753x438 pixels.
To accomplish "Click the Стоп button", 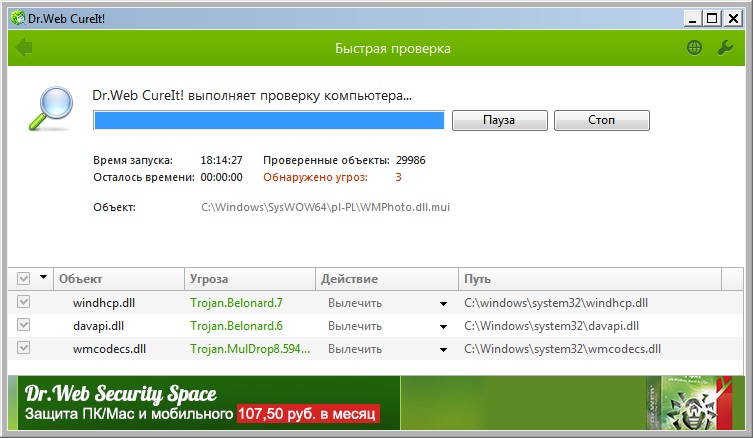I will tap(602, 120).
